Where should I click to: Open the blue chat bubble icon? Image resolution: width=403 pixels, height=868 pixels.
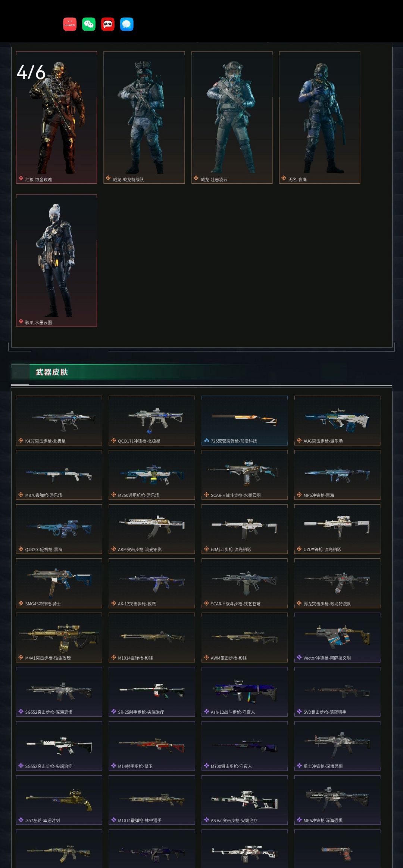coord(127,24)
